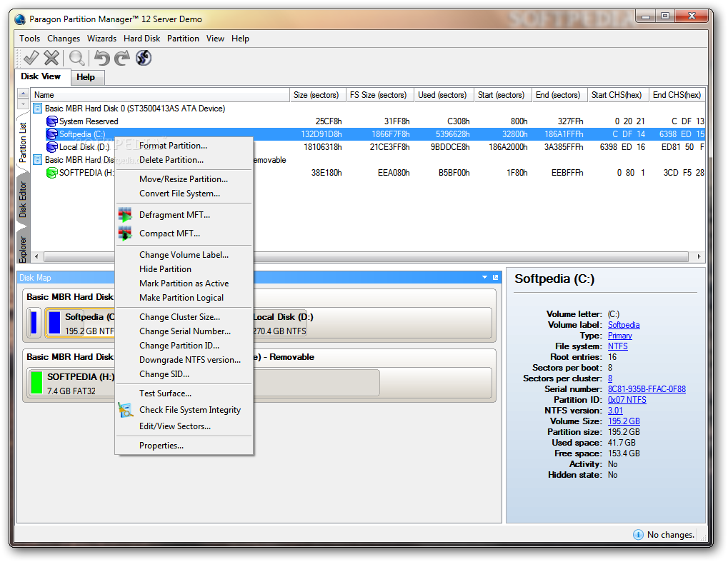Switch to the Explorer side tab
The width and height of the screenshot is (728, 562).
[23, 249]
